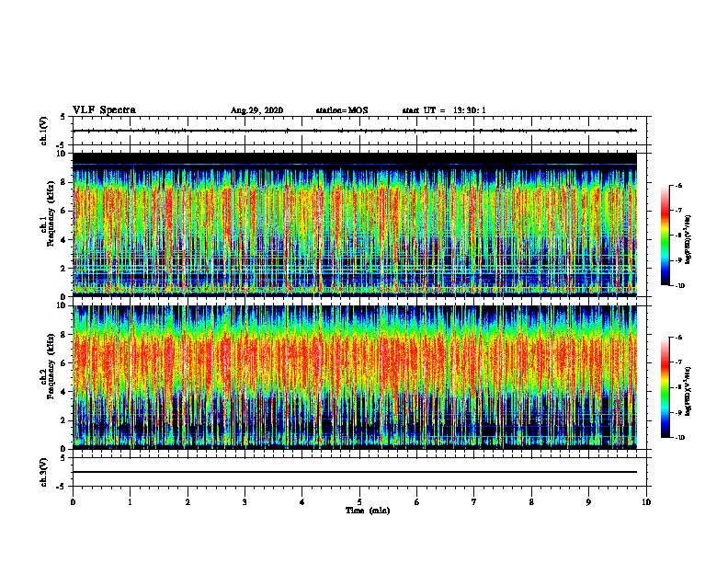Click the -6 label on ch.1 colorbar

678,186
